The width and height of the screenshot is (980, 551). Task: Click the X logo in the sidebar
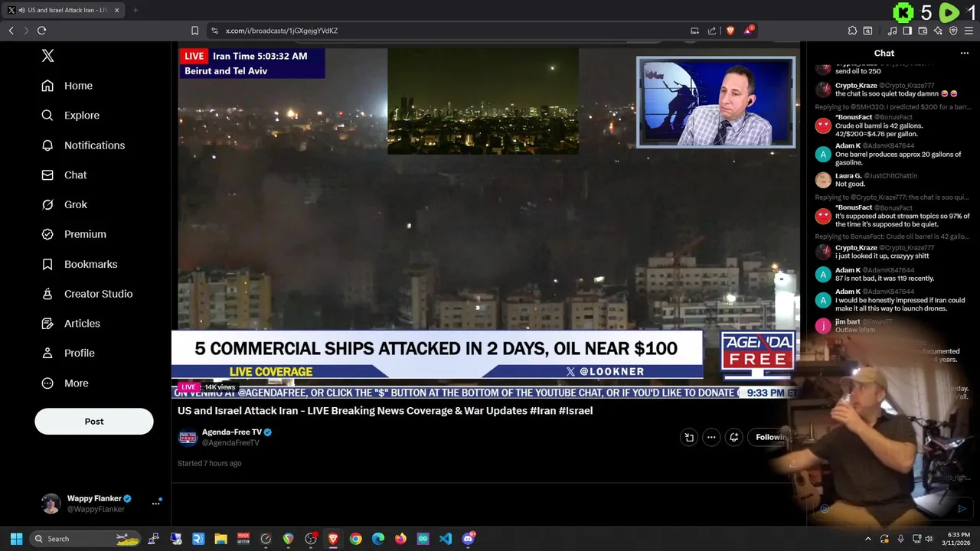pos(47,56)
